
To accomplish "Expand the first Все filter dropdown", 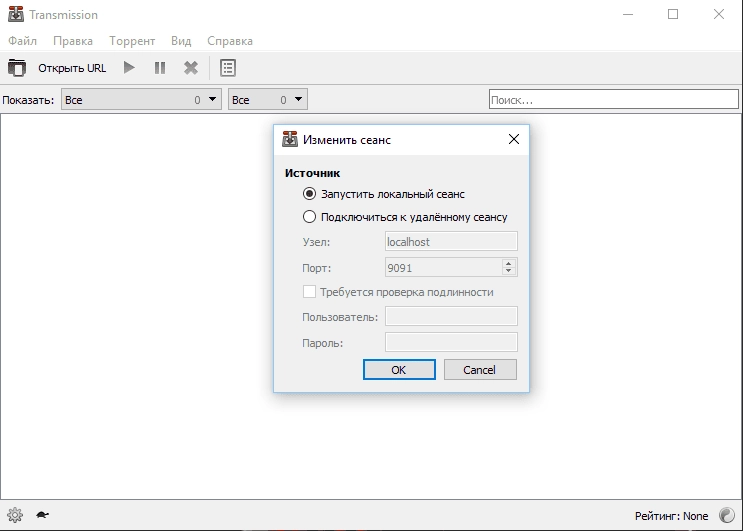I will click(141, 99).
